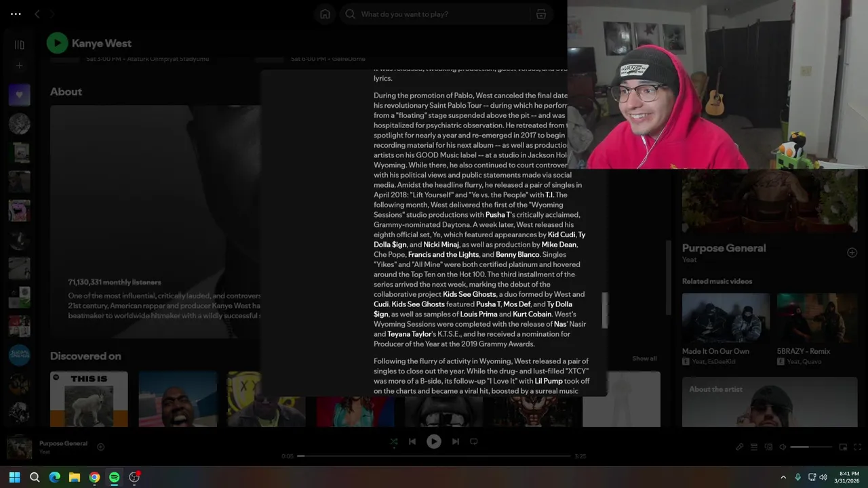Image resolution: width=868 pixels, height=488 pixels.
Task: Enter full screen with the expand icon
Action: [x=858, y=447]
